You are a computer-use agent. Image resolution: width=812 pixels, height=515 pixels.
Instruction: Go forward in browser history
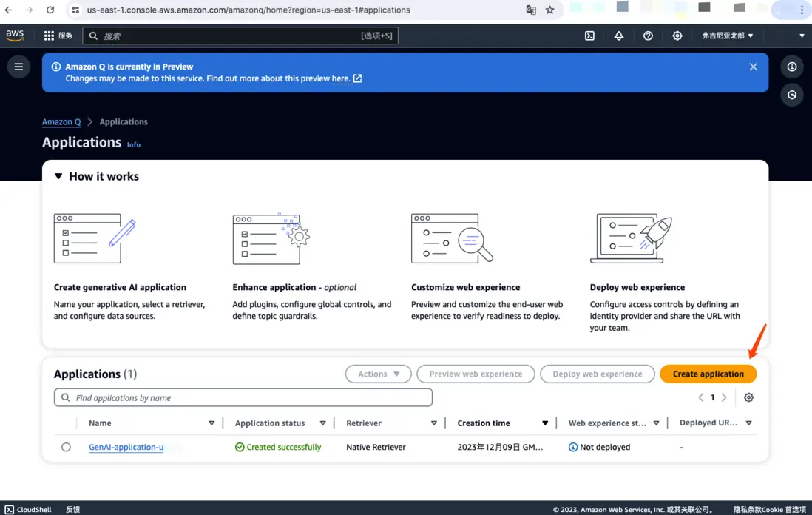pyautogui.click(x=29, y=10)
